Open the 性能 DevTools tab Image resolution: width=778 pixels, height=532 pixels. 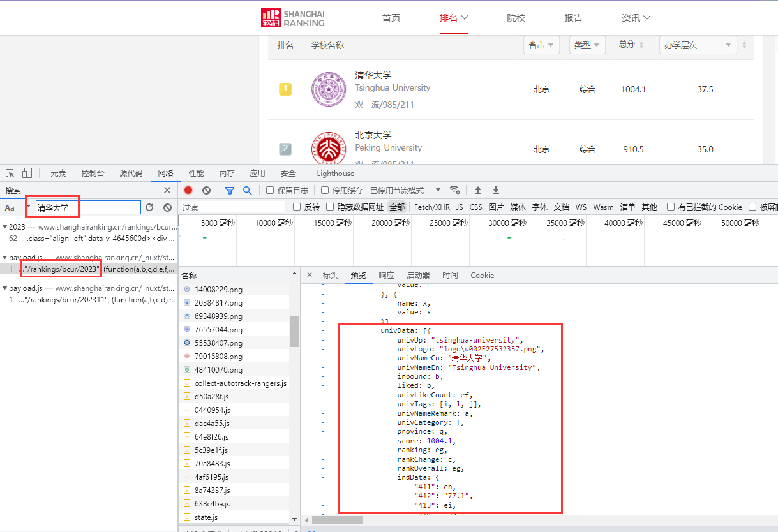point(196,174)
